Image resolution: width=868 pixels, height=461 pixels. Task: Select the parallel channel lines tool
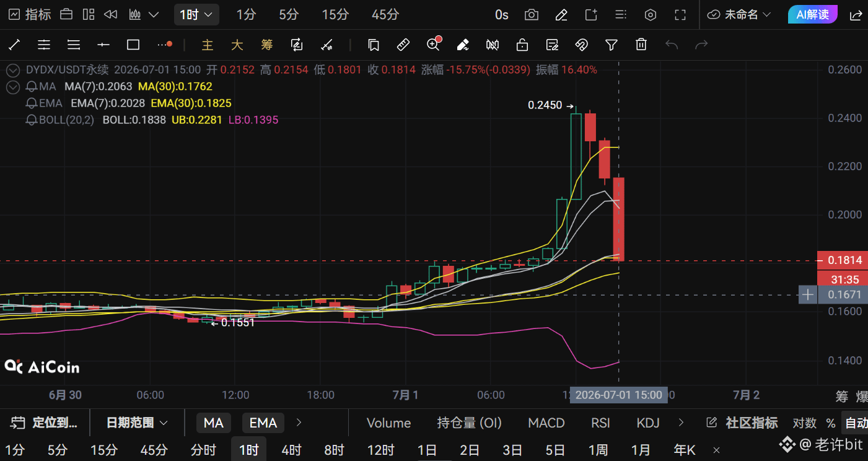pos(44,45)
